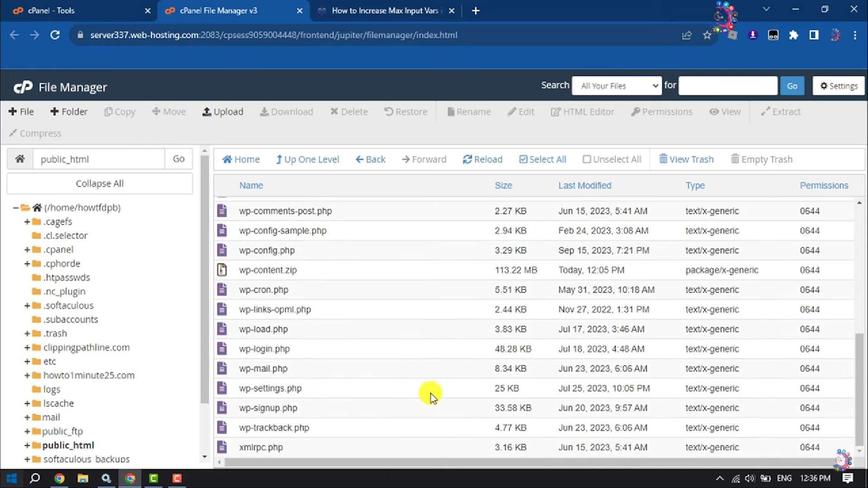
Task: Click the file list vertical scrollbar
Action: 859,389
